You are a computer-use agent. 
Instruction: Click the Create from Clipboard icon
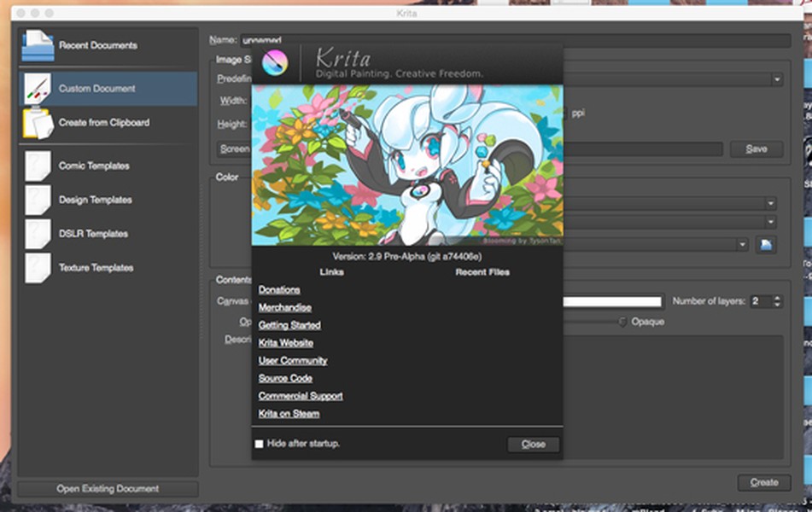click(37, 123)
